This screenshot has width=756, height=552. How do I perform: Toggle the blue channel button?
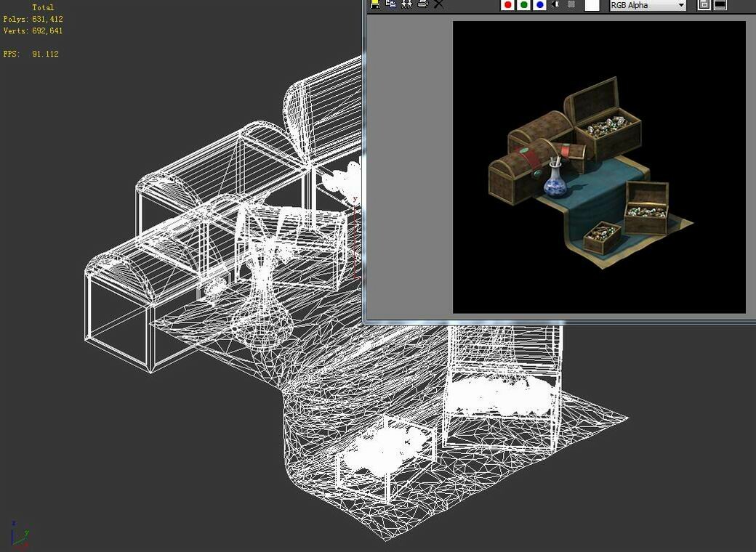[540, 5]
